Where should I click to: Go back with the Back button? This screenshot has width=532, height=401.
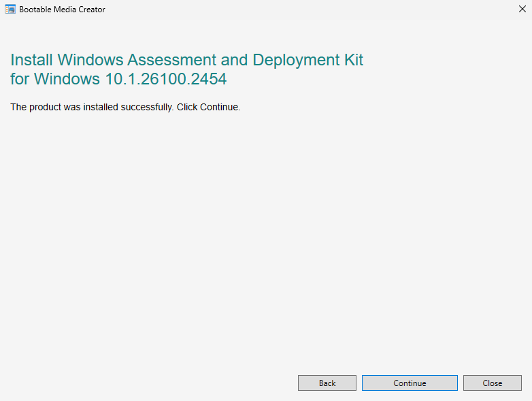(x=327, y=383)
